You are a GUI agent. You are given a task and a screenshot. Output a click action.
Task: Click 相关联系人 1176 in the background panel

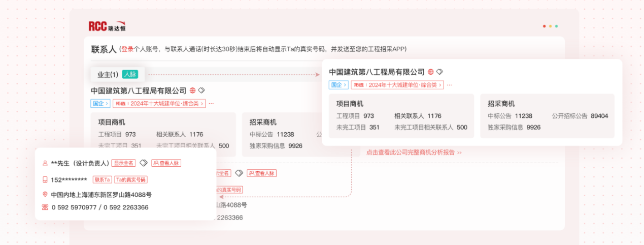pyautogui.click(x=180, y=134)
